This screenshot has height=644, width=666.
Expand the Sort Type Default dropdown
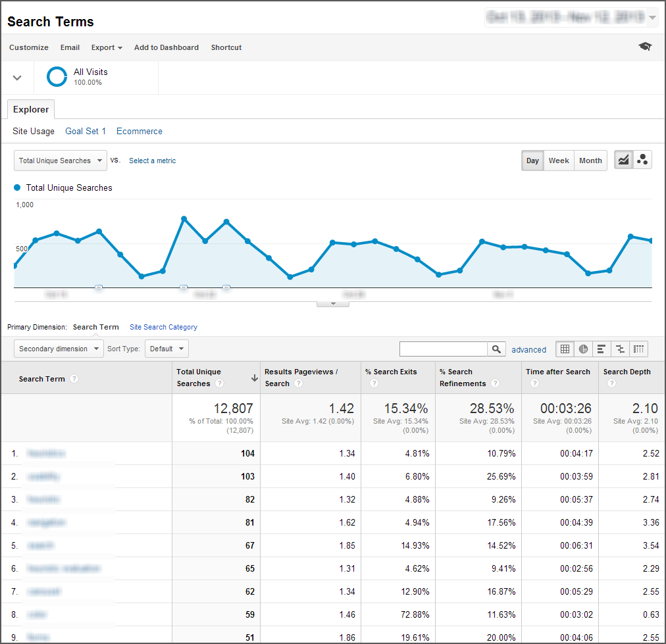(166, 349)
